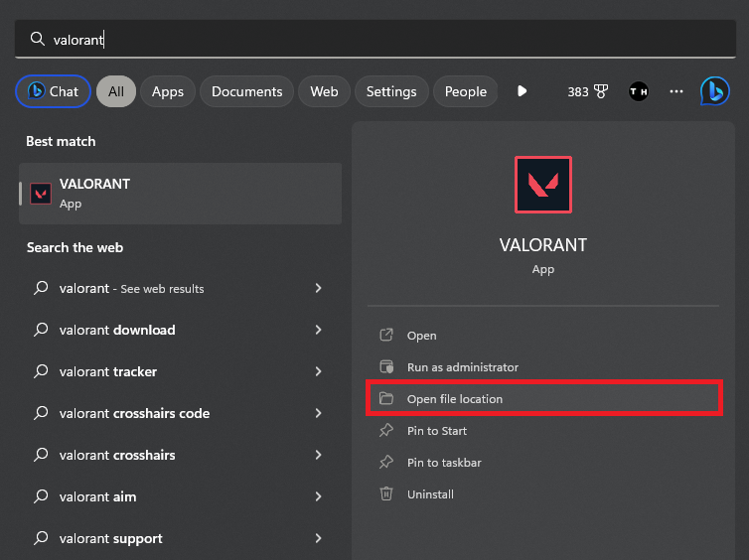Expand the valorant tracker suggestion arrow
This screenshot has height=560, width=749.
click(318, 371)
